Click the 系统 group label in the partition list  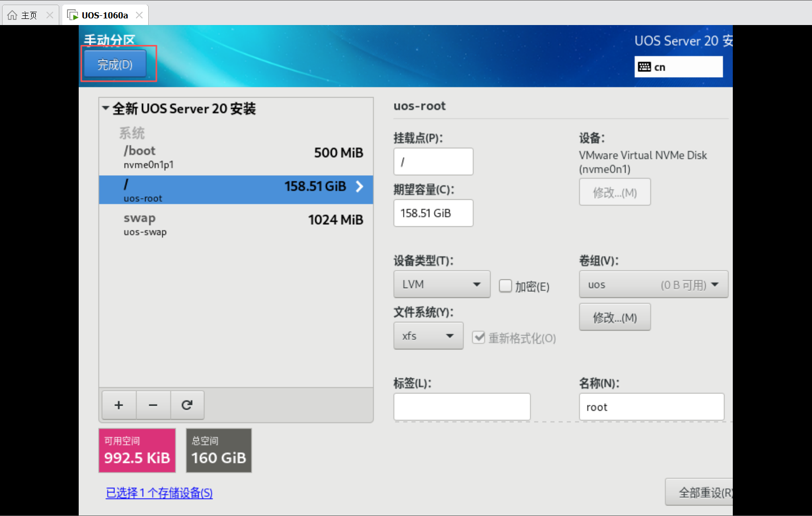132,133
